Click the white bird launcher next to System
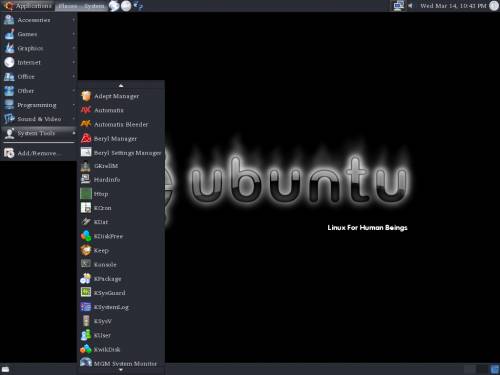The height and width of the screenshot is (375, 500). click(x=114, y=6)
